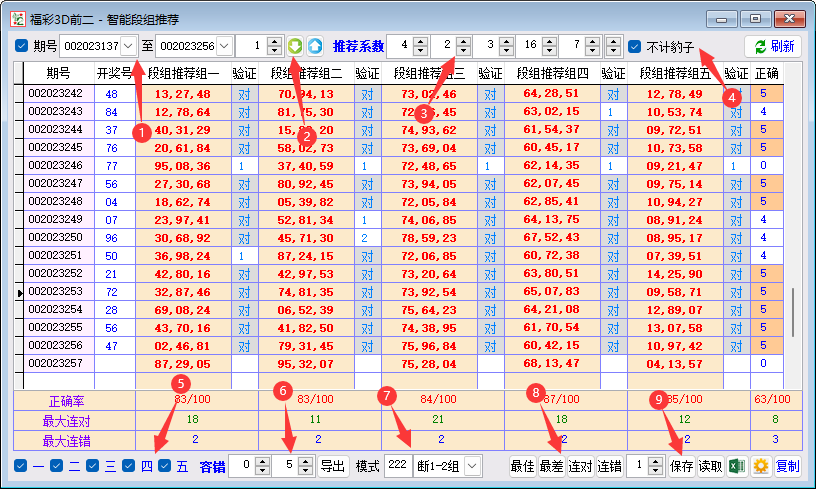Open the start period dropdown 002023137
Screen dimensions: 816x489
pos(127,46)
